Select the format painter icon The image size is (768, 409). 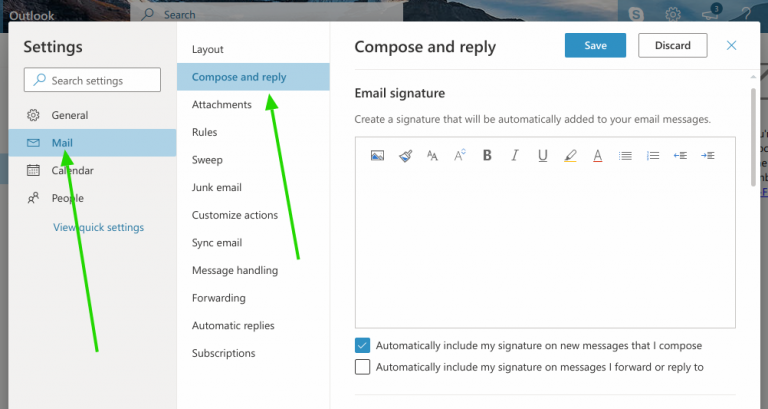[x=405, y=156]
